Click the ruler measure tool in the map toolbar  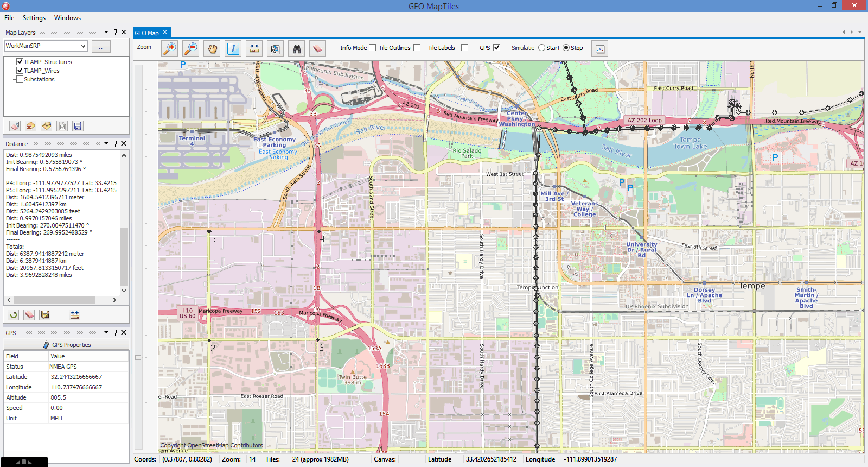(254, 49)
